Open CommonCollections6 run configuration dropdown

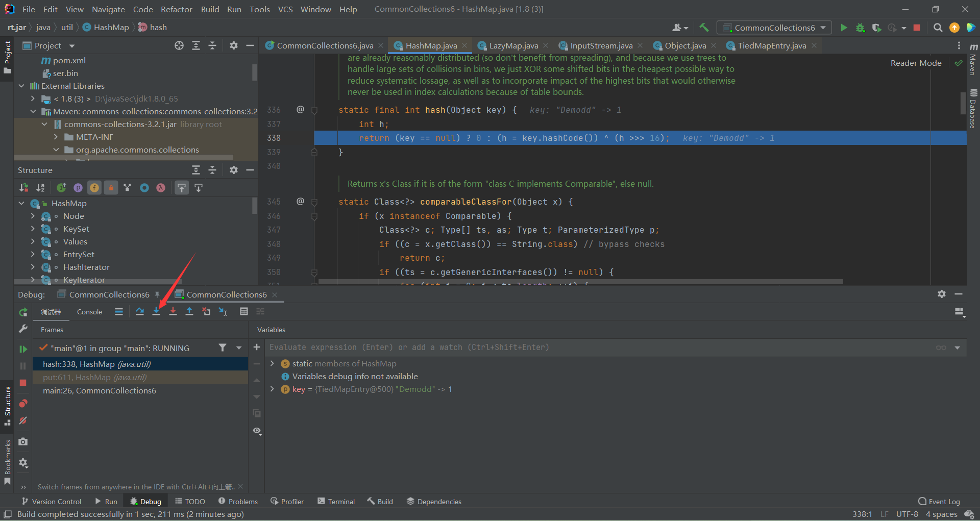pyautogui.click(x=774, y=28)
